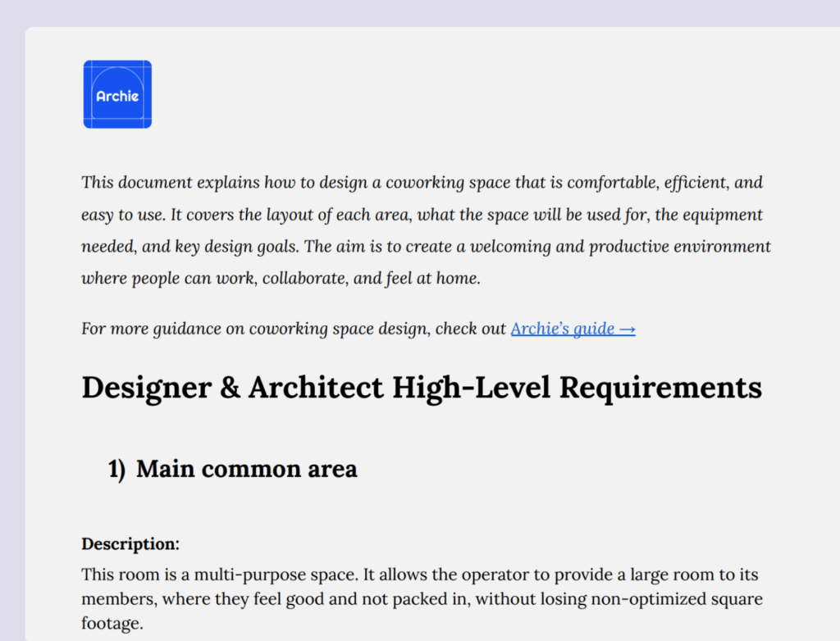Click the word "equipment" in the intro paragraph
This screenshot has height=641, width=840.
click(726, 215)
